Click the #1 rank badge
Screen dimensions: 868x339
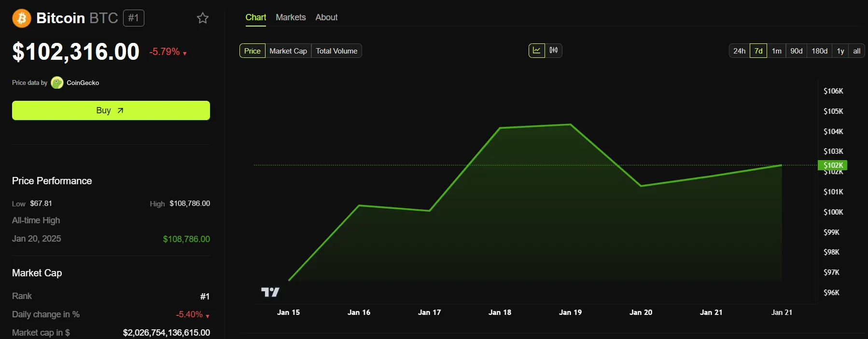pyautogui.click(x=134, y=18)
